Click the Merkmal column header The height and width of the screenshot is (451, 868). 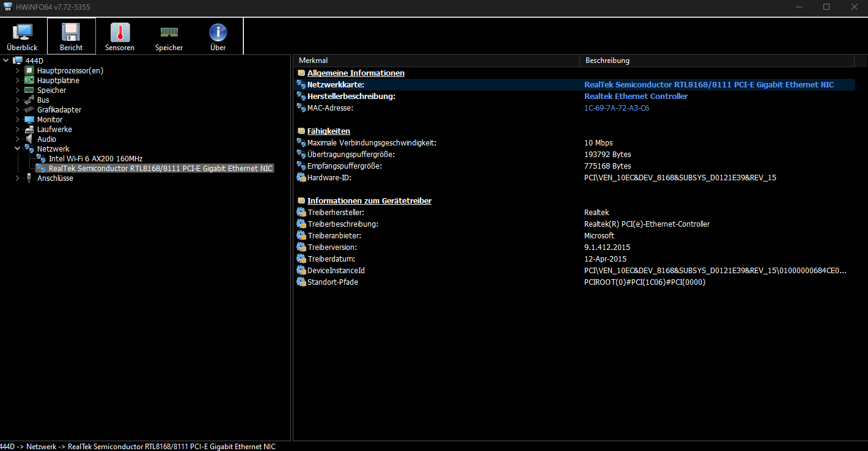[x=436, y=61]
